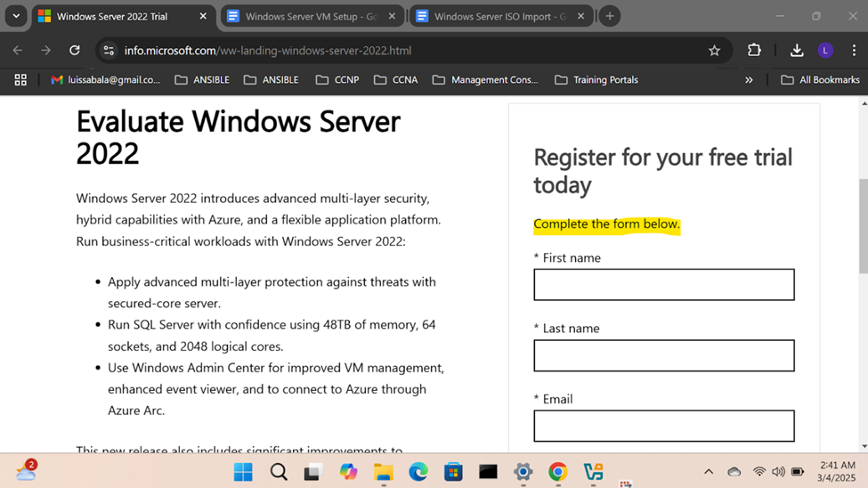This screenshot has height=488, width=868.
Task: Click the Complete the form below text
Action: pos(606,224)
